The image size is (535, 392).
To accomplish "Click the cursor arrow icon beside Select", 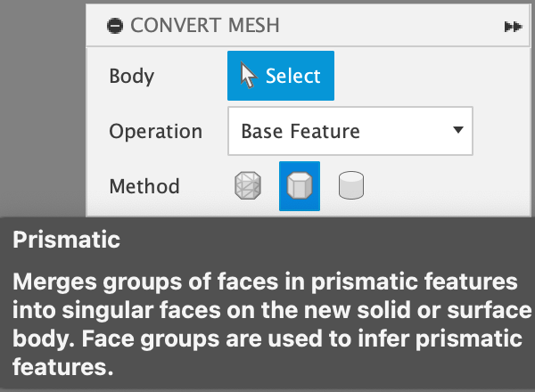I will click(x=249, y=76).
